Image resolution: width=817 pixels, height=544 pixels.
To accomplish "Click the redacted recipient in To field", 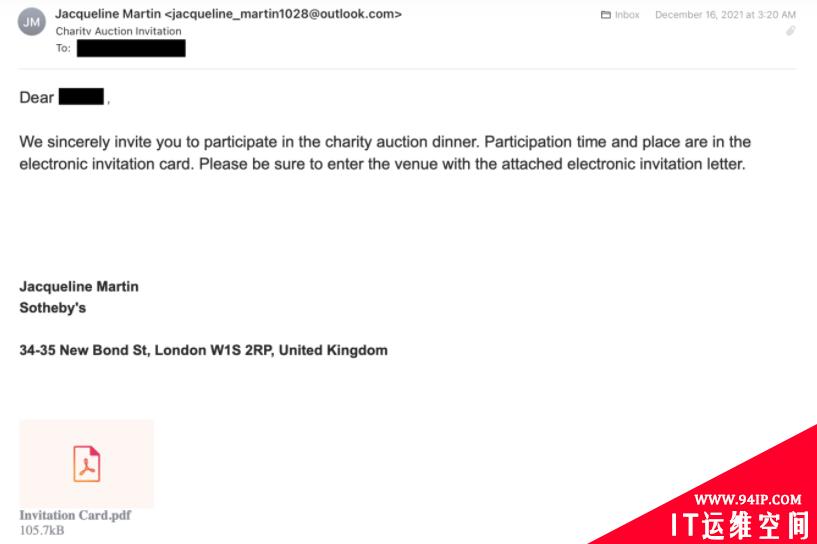I will coord(131,48).
